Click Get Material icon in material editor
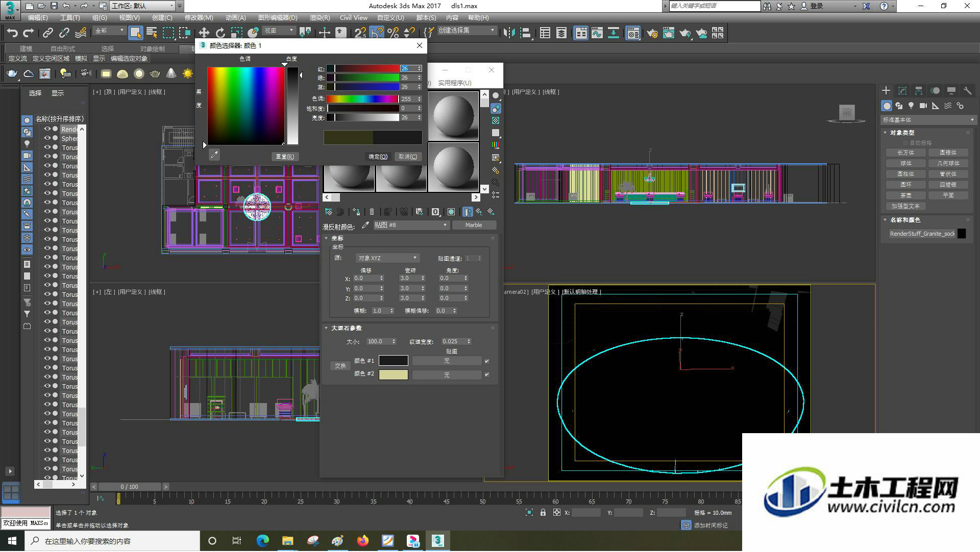980x552 pixels. (329, 212)
